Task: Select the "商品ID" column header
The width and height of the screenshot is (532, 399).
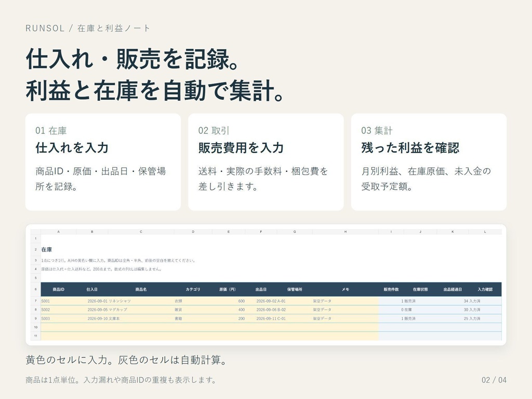Action: 58,289
